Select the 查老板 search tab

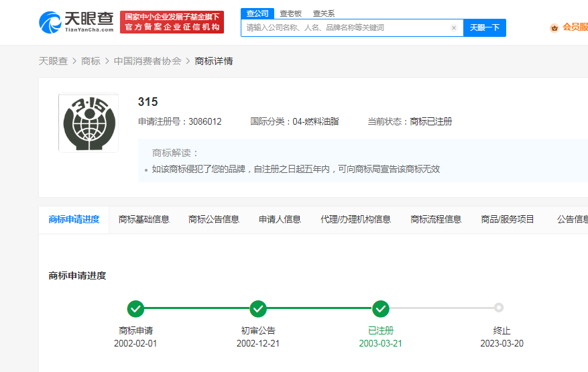290,13
